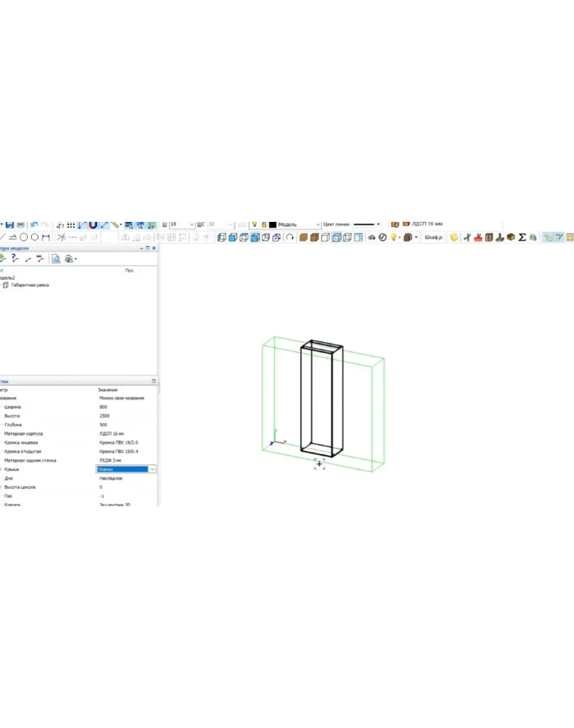Click the light bulb icon in toolbar
The height and width of the screenshot is (728, 574).
click(x=393, y=238)
